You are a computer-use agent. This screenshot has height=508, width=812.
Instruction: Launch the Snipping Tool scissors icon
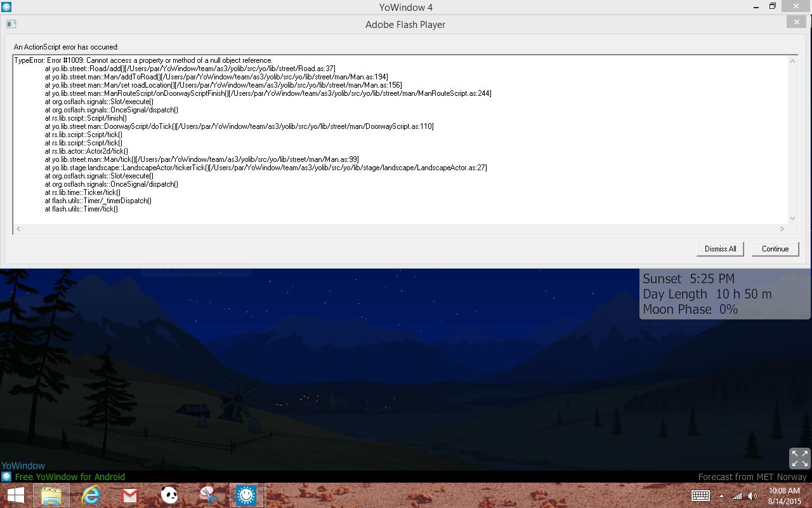(207, 495)
